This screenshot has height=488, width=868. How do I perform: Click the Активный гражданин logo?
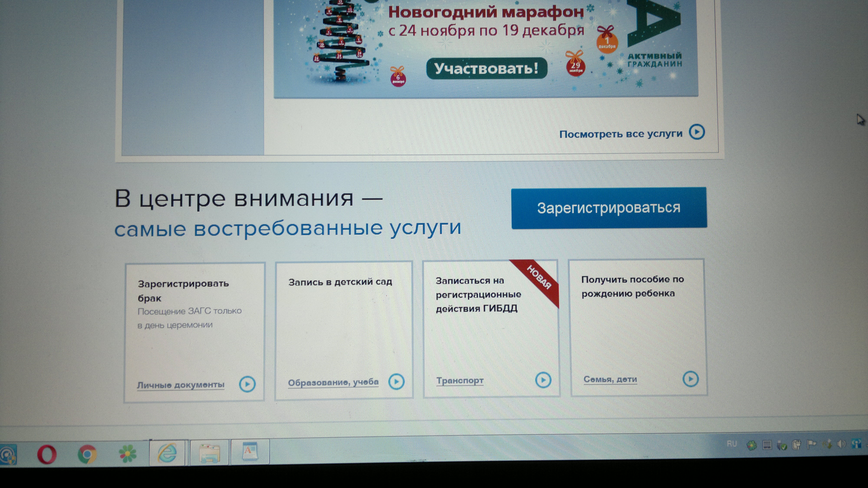tap(654, 34)
